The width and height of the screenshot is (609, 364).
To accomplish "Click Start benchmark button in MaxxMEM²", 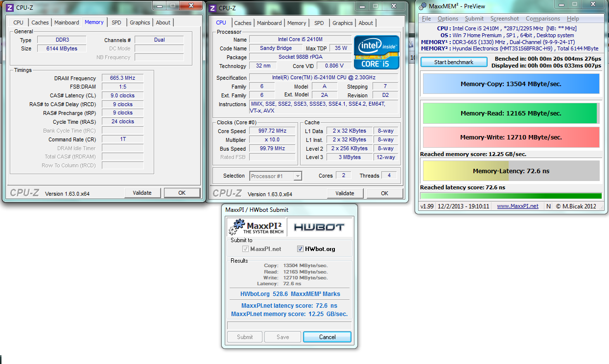I will pyautogui.click(x=454, y=62).
